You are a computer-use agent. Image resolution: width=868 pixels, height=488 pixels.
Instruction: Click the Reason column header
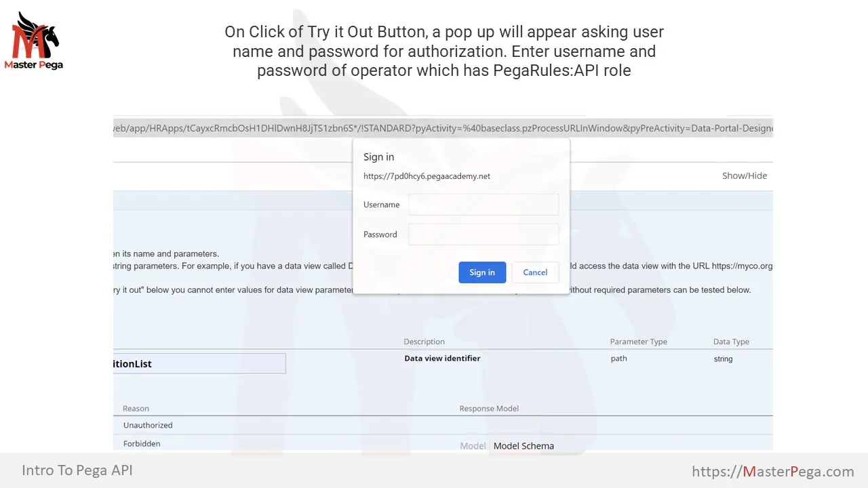pyautogui.click(x=136, y=408)
